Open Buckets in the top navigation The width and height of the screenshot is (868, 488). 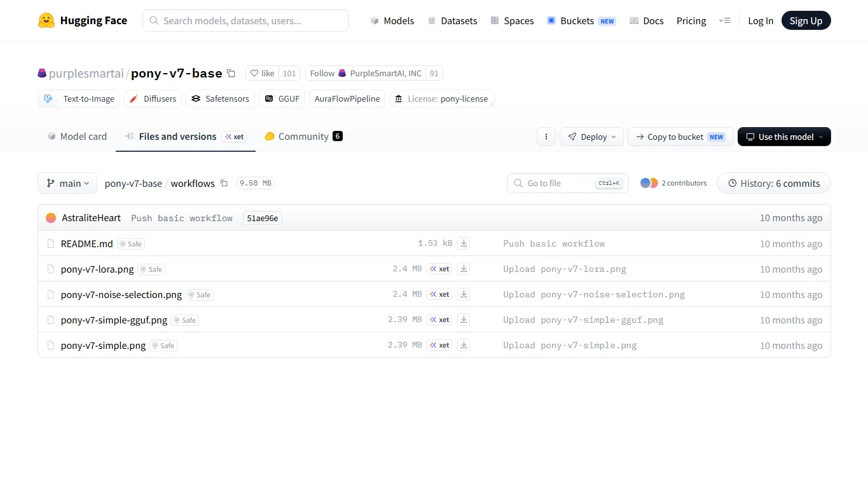click(581, 21)
